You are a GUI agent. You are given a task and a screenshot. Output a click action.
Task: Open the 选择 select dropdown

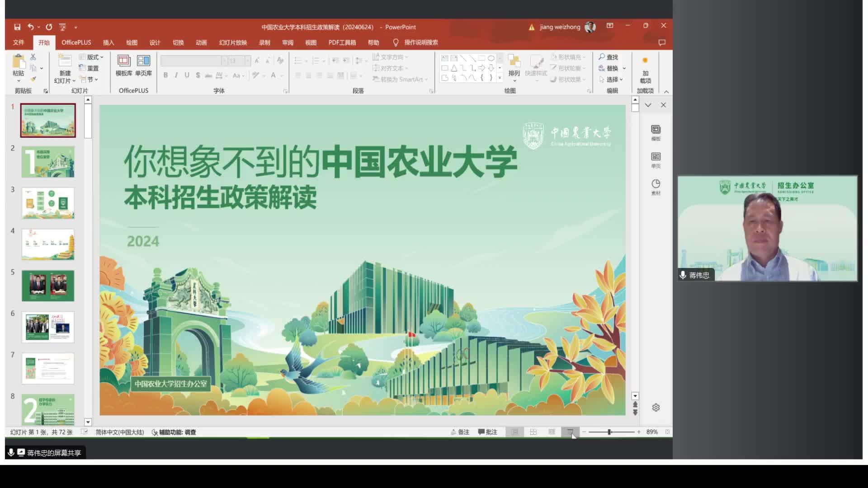(x=611, y=79)
